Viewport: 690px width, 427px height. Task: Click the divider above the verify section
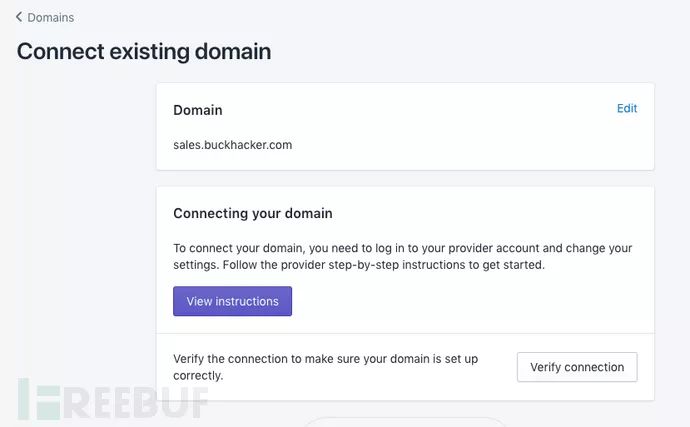405,333
